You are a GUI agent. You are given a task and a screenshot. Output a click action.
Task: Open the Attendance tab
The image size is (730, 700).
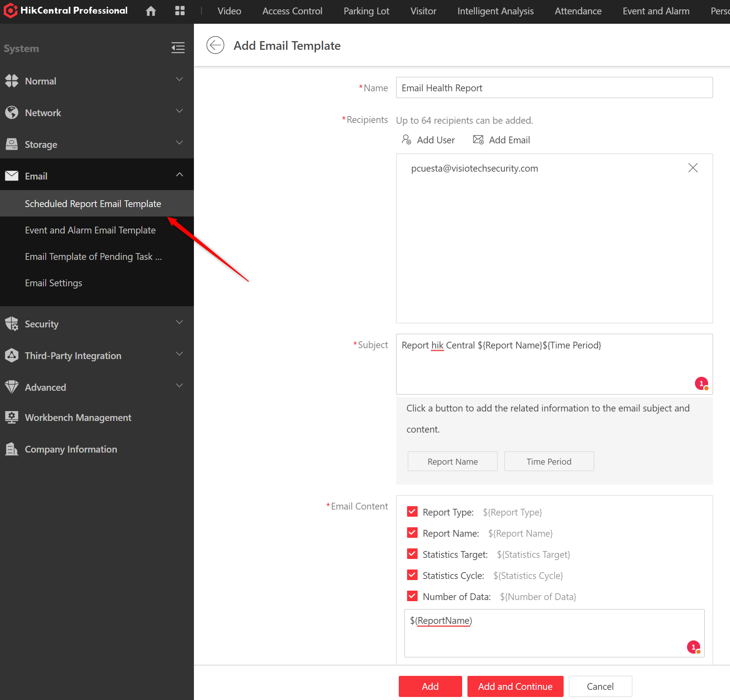coord(578,11)
